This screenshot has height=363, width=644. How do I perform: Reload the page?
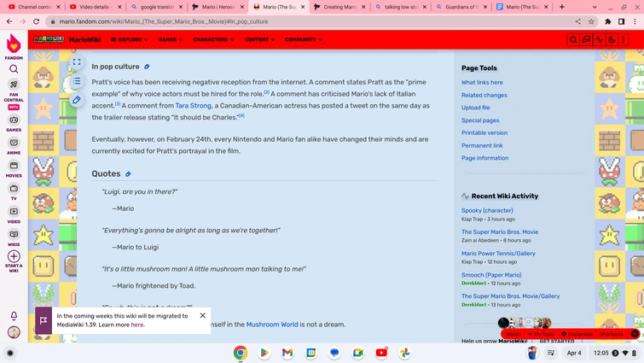[x=36, y=21]
